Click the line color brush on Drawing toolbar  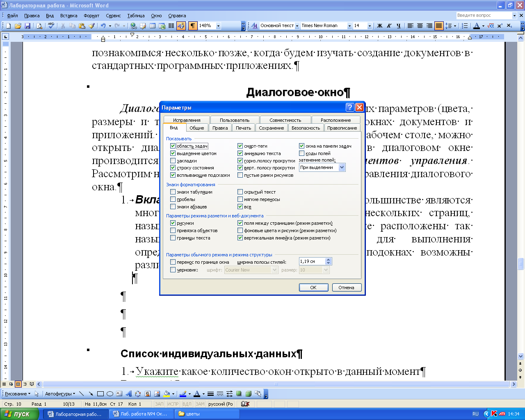[183, 394]
